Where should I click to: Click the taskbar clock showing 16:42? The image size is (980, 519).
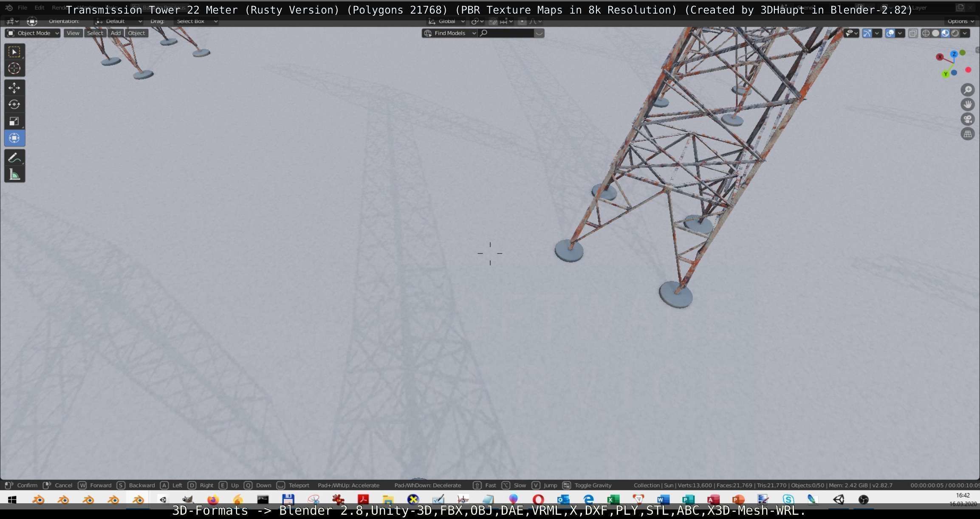point(963,495)
